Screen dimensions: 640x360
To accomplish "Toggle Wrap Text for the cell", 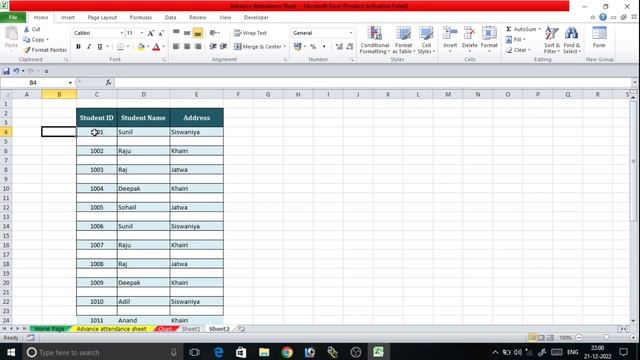I will [x=250, y=33].
